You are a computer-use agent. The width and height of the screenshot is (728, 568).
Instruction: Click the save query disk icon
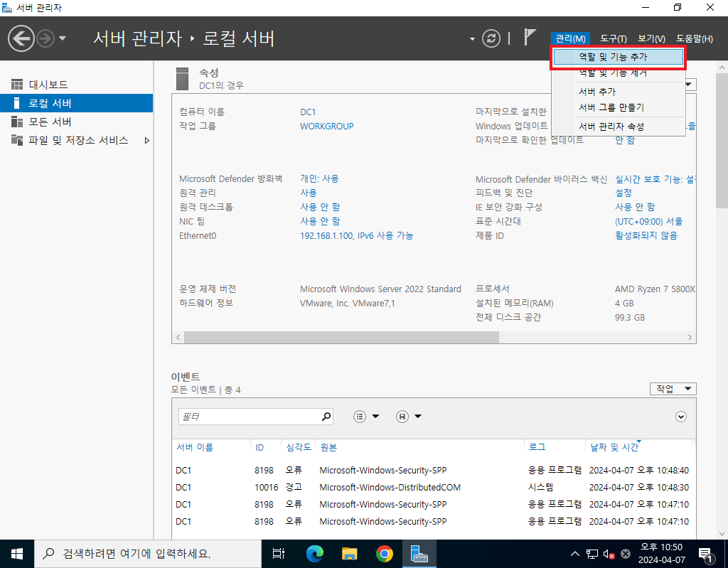[x=402, y=417]
